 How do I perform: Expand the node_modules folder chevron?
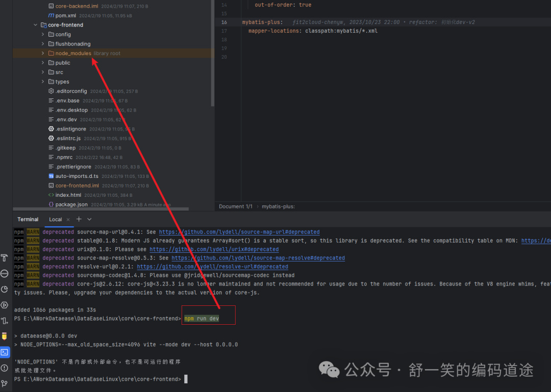click(43, 54)
